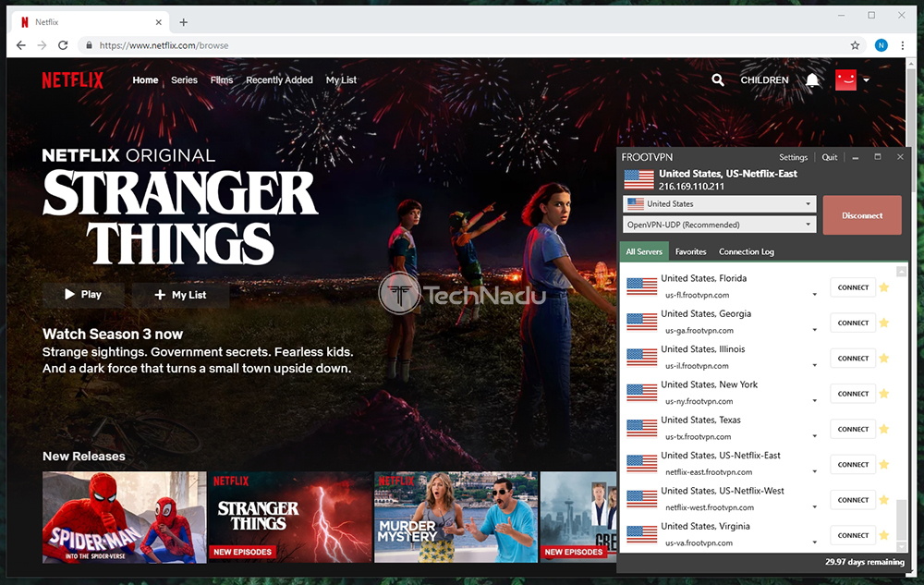Favorite the United States, Illinois server star
Screen dimensions: 924x585
pos(884,359)
